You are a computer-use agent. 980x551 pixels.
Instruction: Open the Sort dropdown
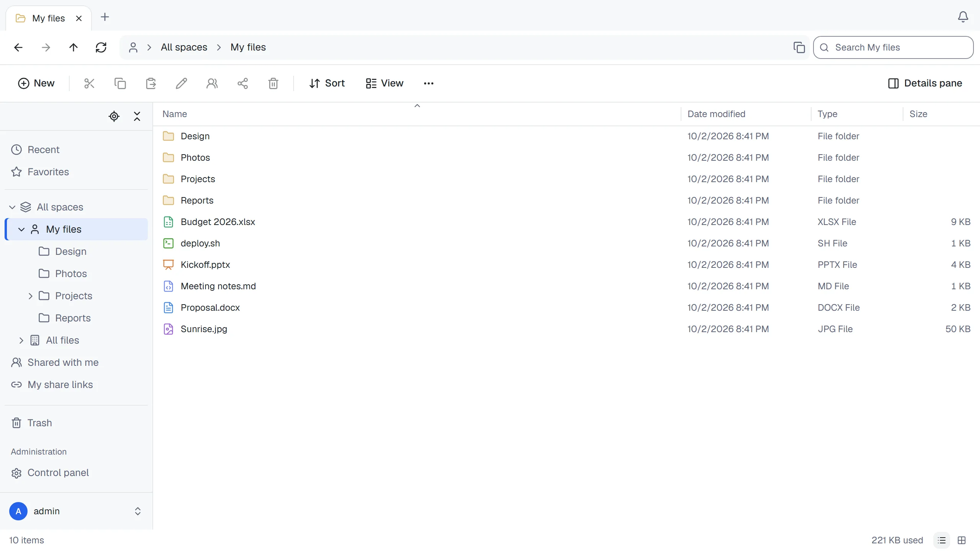pos(327,83)
